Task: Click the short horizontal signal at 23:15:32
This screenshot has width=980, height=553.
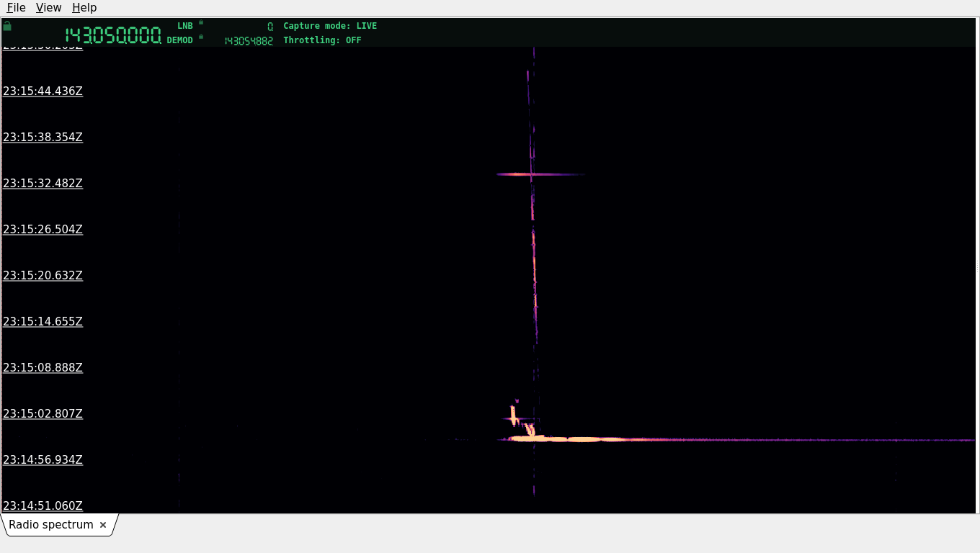Action: point(540,174)
